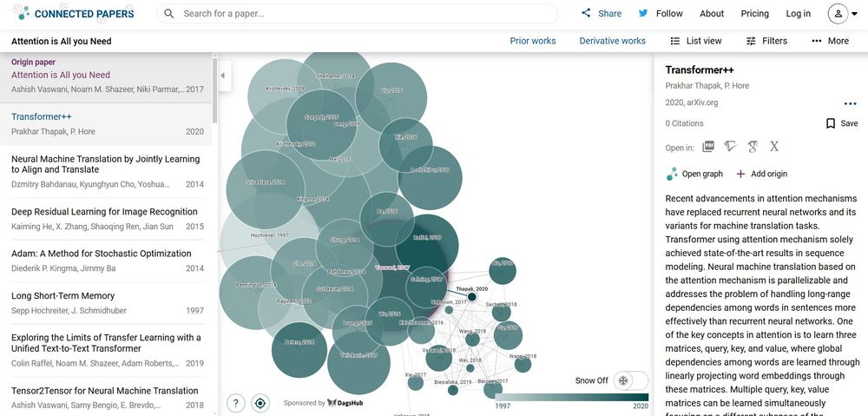This screenshot has width=868, height=416.
Task: Select origin paper 'Attention is All you Need'
Action: [106, 77]
